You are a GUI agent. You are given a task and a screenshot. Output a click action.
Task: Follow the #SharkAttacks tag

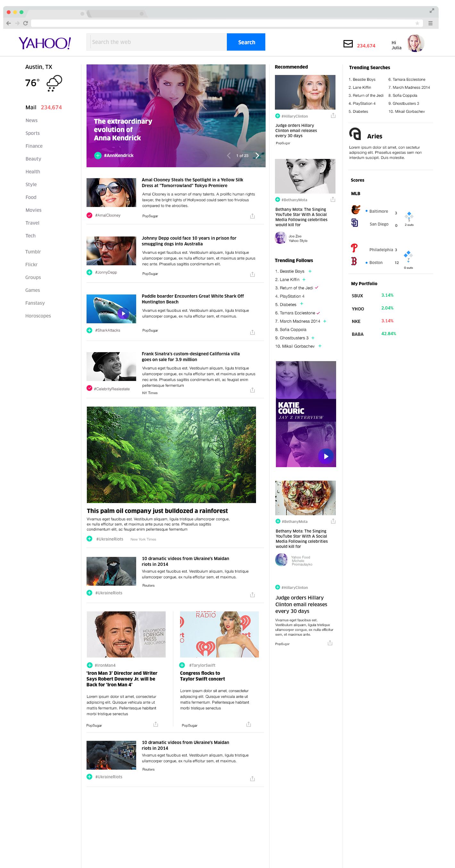(x=89, y=330)
